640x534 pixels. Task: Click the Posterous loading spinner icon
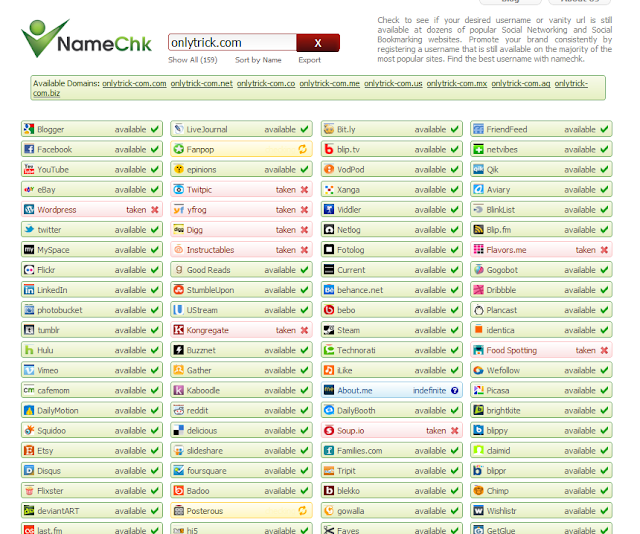302,510
